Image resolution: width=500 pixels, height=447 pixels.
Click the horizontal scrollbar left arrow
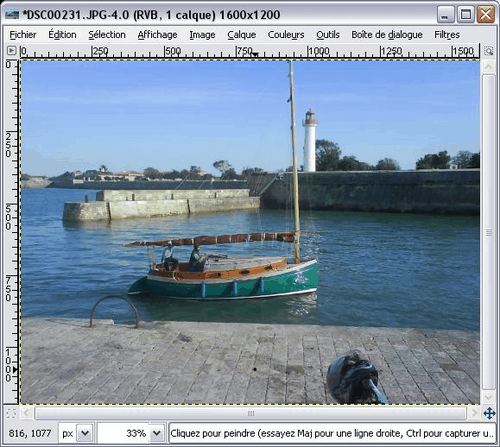(x=27, y=413)
